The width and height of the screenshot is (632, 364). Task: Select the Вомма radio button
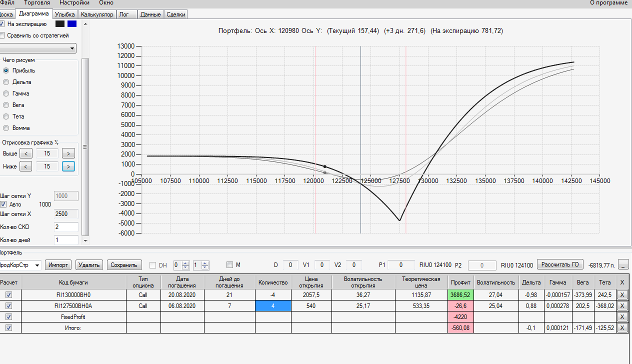coord(6,128)
